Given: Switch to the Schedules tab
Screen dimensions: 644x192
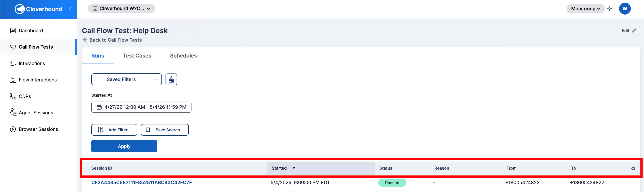Looking at the screenshot, I should pyautogui.click(x=183, y=56).
